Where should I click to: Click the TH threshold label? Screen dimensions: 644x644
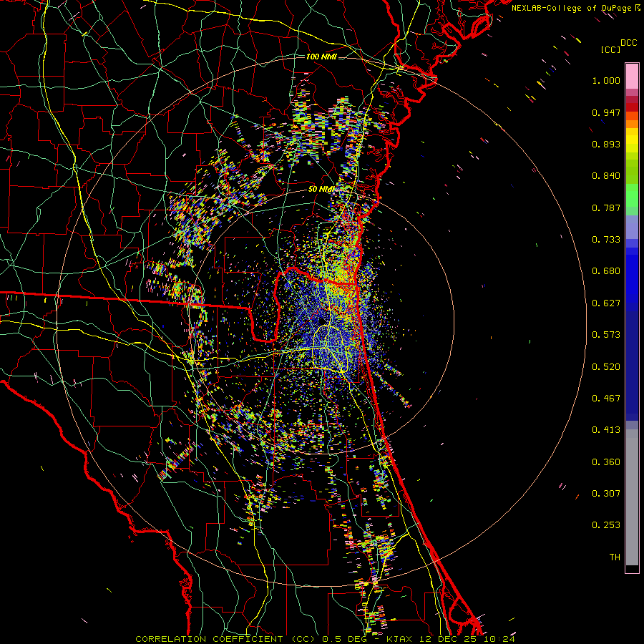point(615,557)
